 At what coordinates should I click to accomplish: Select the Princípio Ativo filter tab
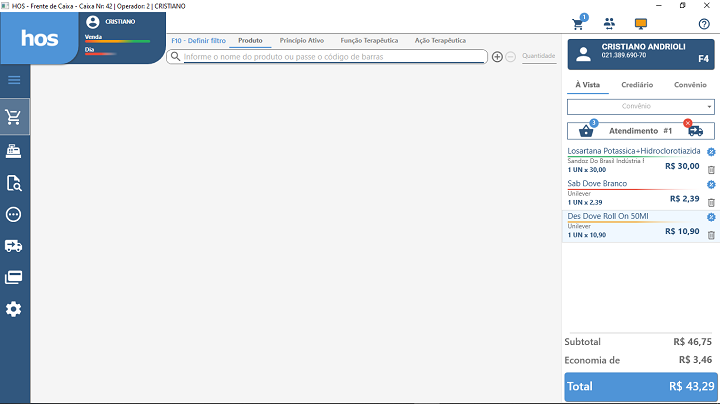(301, 41)
